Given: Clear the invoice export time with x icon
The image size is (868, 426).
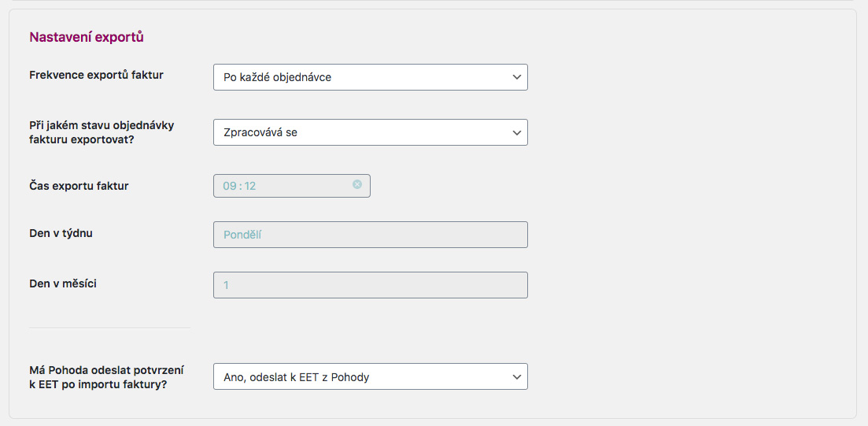Looking at the screenshot, I should click(357, 184).
